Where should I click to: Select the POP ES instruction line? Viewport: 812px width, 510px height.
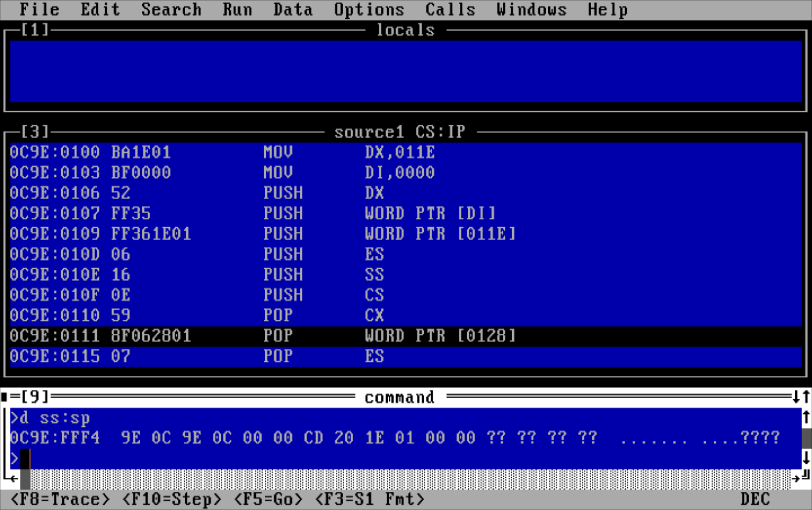pos(406,357)
